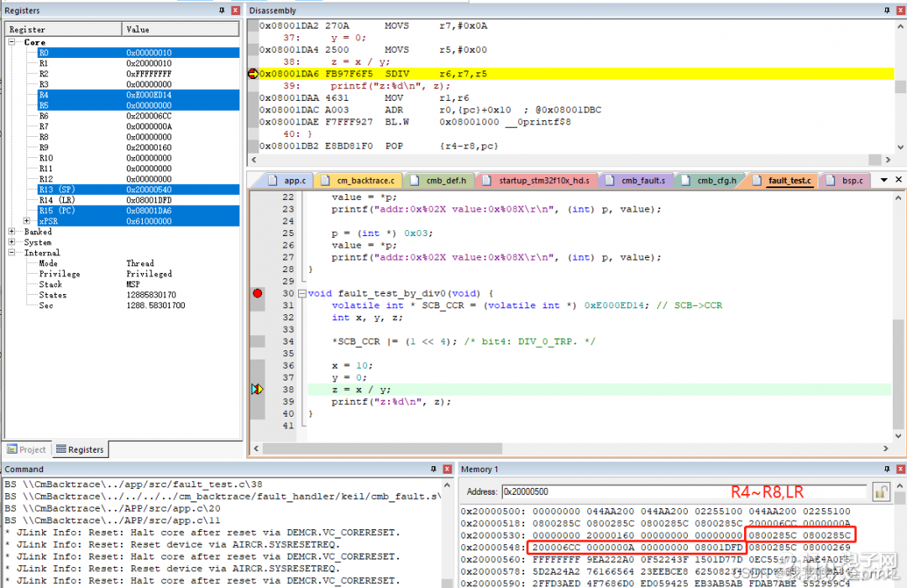Select the fault_test.c tab
Image resolution: width=907 pixels, height=588 pixels.
pyautogui.click(x=783, y=181)
